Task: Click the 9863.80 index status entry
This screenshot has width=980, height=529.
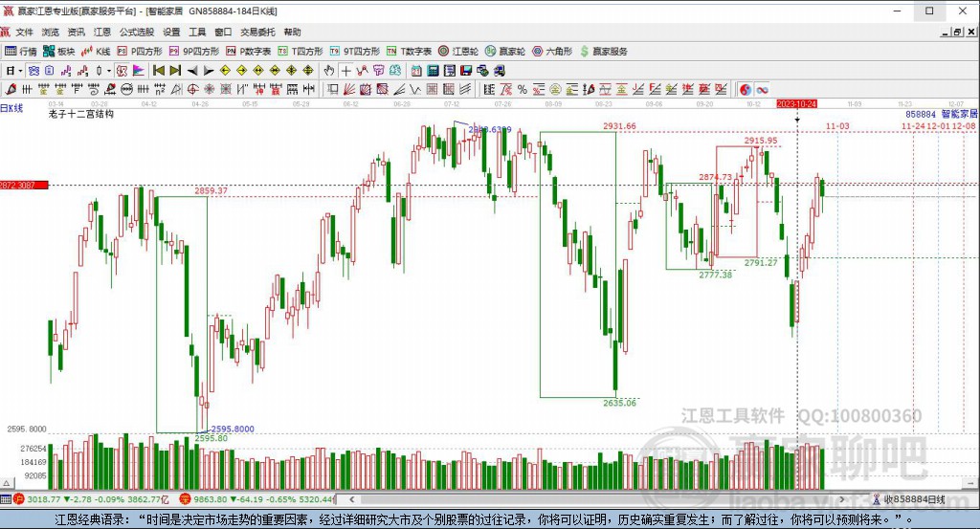Action: [256, 499]
